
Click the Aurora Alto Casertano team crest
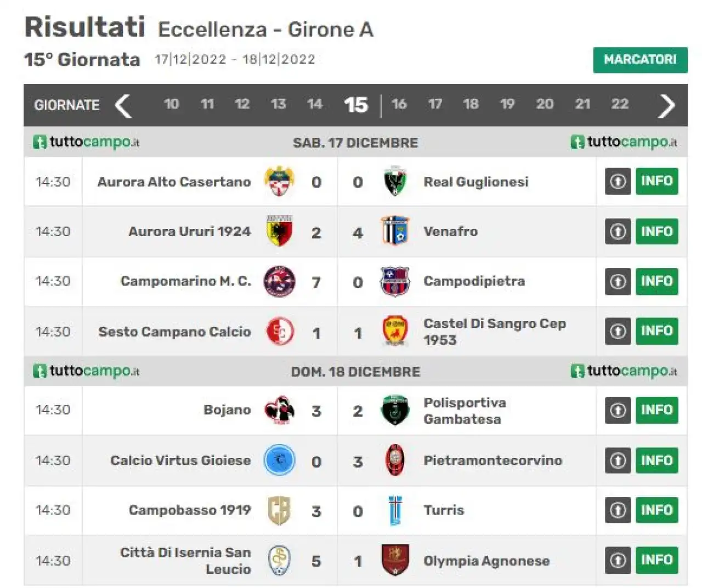[x=279, y=181]
